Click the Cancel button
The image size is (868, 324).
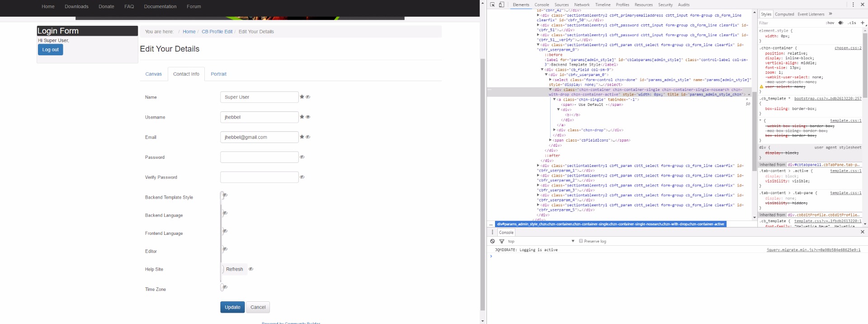(258, 307)
